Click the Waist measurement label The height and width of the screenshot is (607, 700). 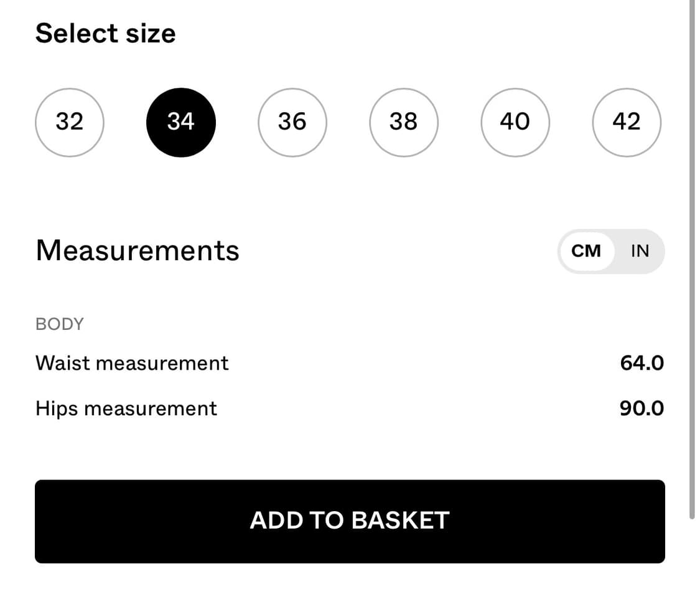(x=132, y=363)
